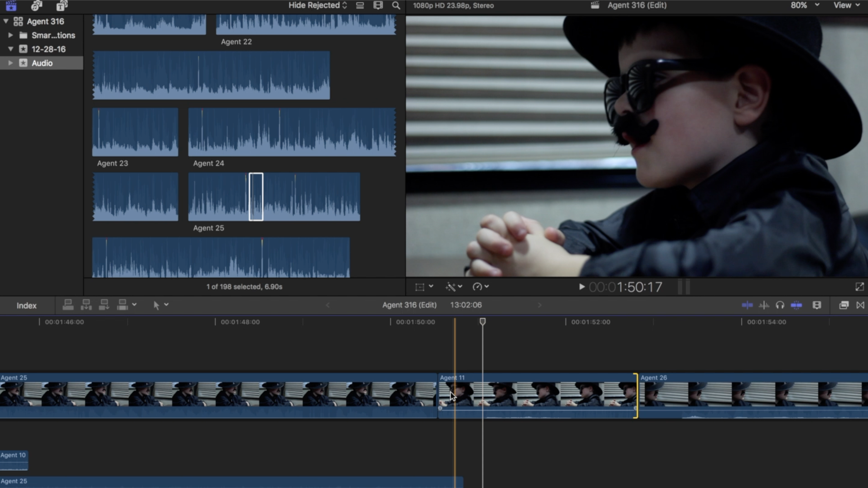Select the Audio item in the library sidebar
Image resolution: width=868 pixels, height=488 pixels.
pos(42,63)
